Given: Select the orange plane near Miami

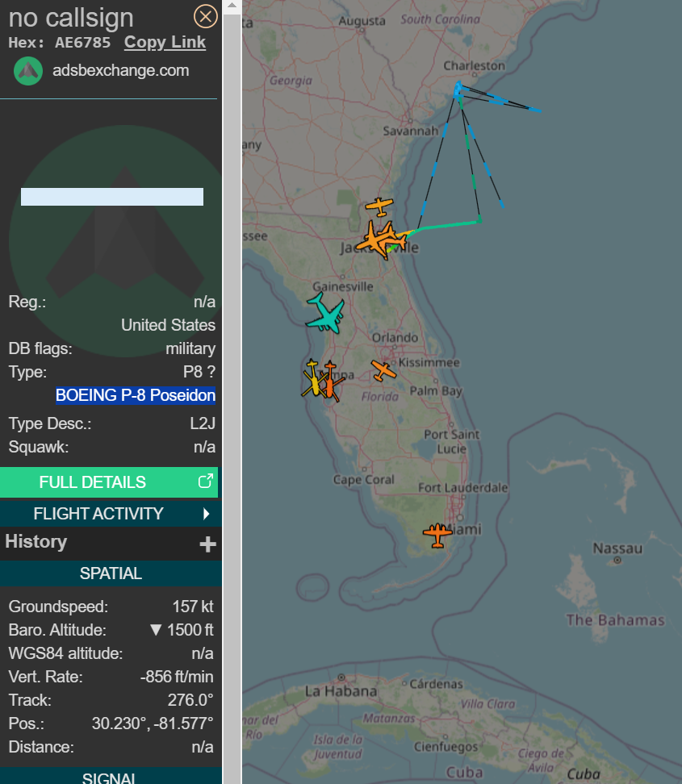Looking at the screenshot, I should point(437,535).
